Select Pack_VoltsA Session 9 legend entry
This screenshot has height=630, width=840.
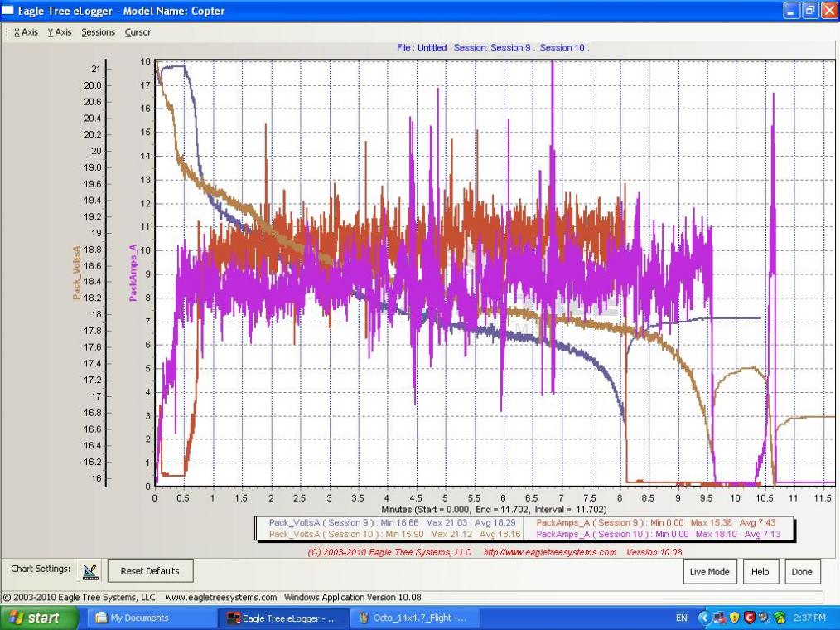tap(325, 523)
